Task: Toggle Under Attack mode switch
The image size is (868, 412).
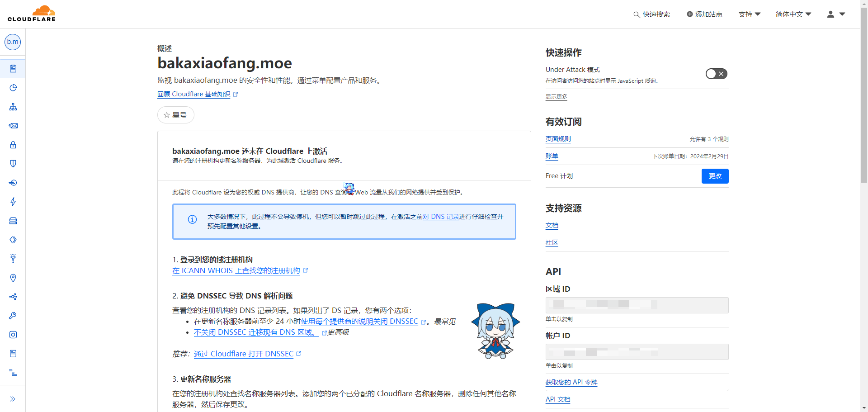Action: point(716,74)
